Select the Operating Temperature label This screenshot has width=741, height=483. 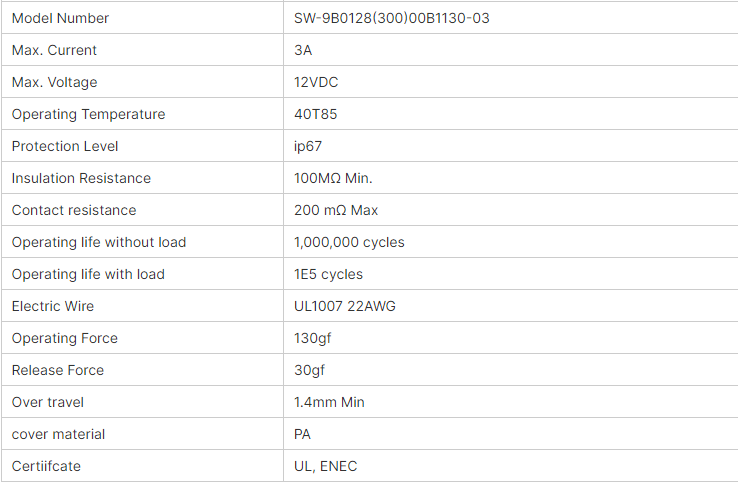coord(88,114)
